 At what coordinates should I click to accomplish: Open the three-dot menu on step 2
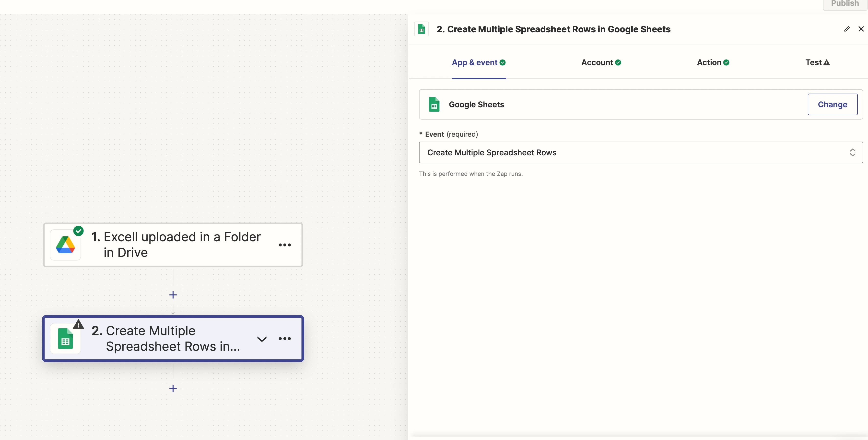click(x=285, y=339)
